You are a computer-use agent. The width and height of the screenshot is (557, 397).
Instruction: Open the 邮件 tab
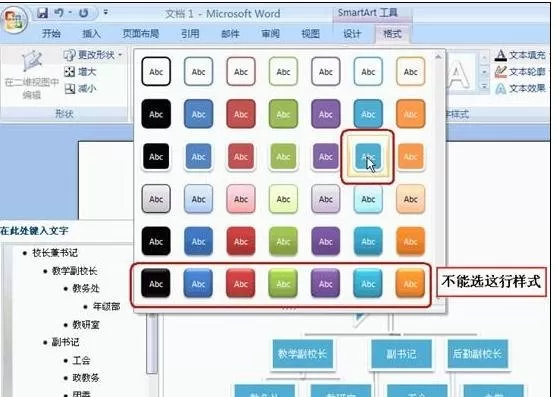[x=230, y=34]
